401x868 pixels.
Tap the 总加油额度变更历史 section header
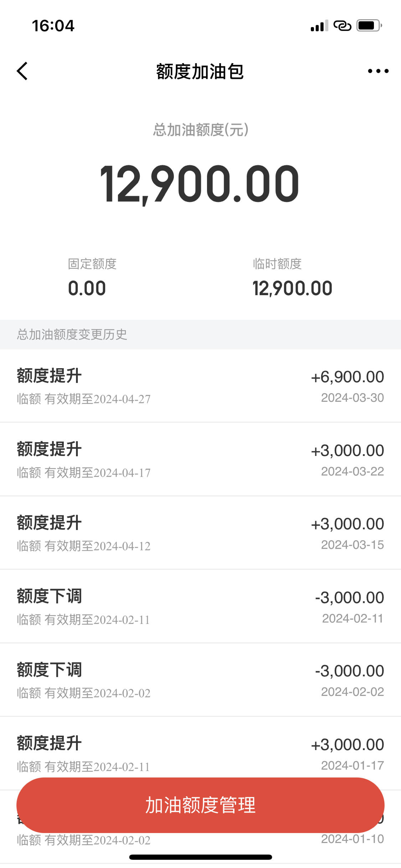pos(72,334)
